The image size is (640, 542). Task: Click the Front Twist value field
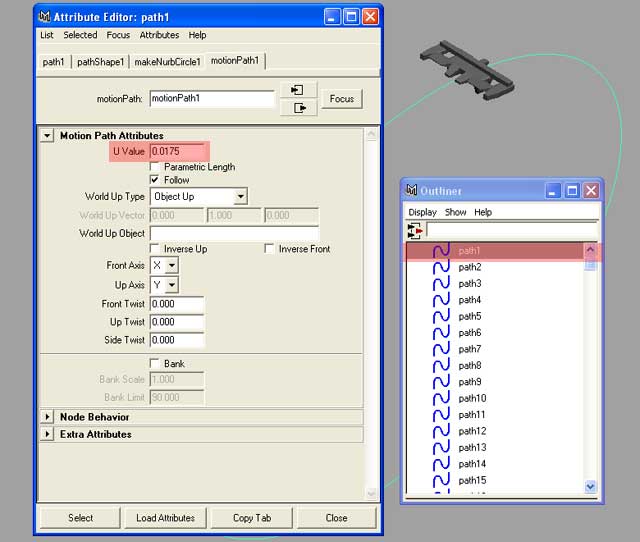coord(177,304)
